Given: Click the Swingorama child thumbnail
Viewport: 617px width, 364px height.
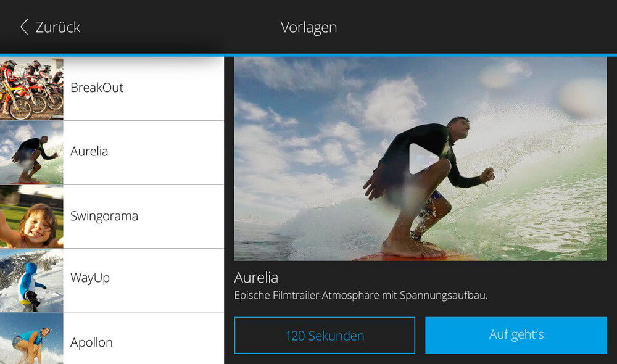Looking at the screenshot, I should [x=31, y=217].
